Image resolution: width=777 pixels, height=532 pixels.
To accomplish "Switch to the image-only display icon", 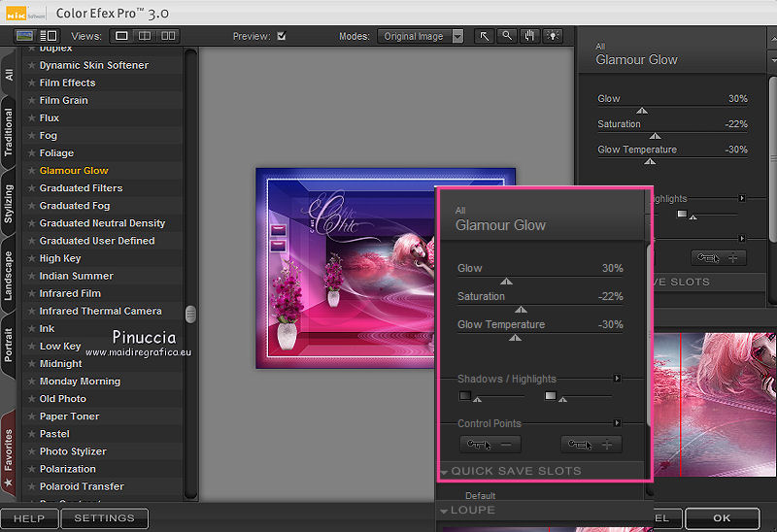I will pyautogui.click(x=25, y=36).
